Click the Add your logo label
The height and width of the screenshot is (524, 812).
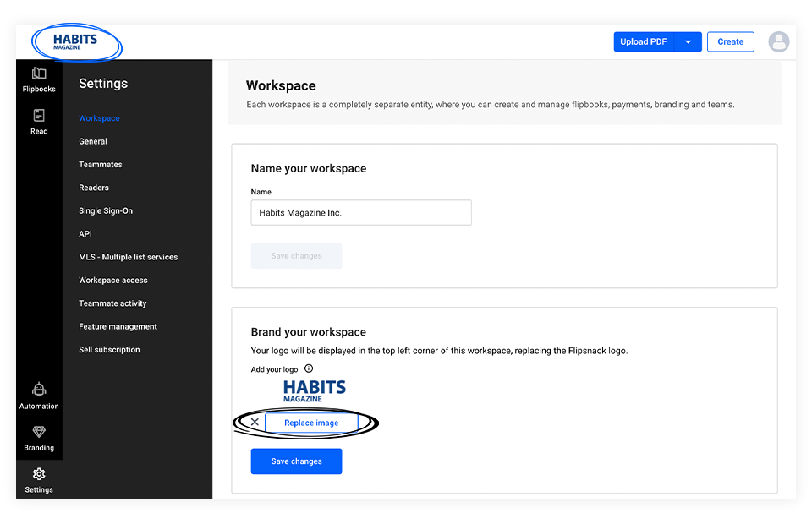pos(274,369)
